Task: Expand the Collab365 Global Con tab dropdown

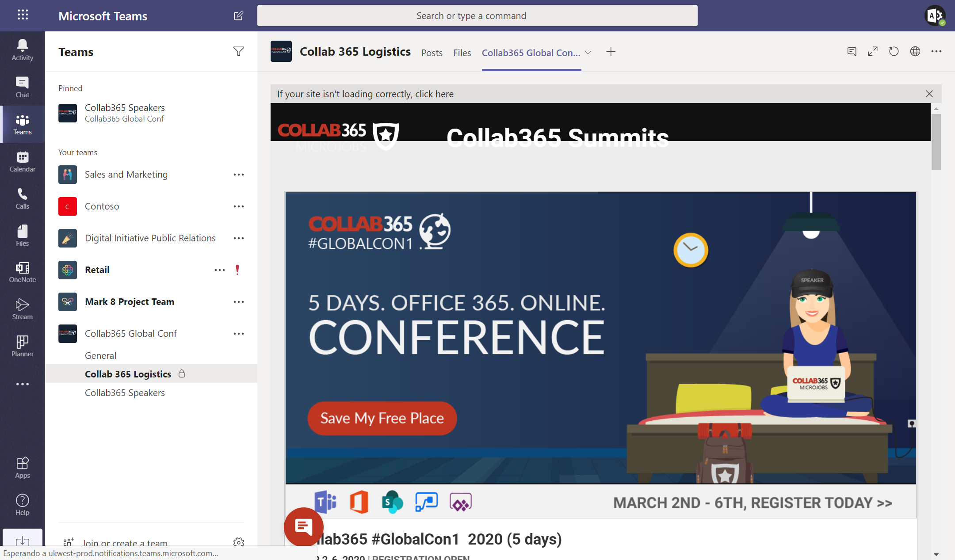Action: tap(588, 53)
